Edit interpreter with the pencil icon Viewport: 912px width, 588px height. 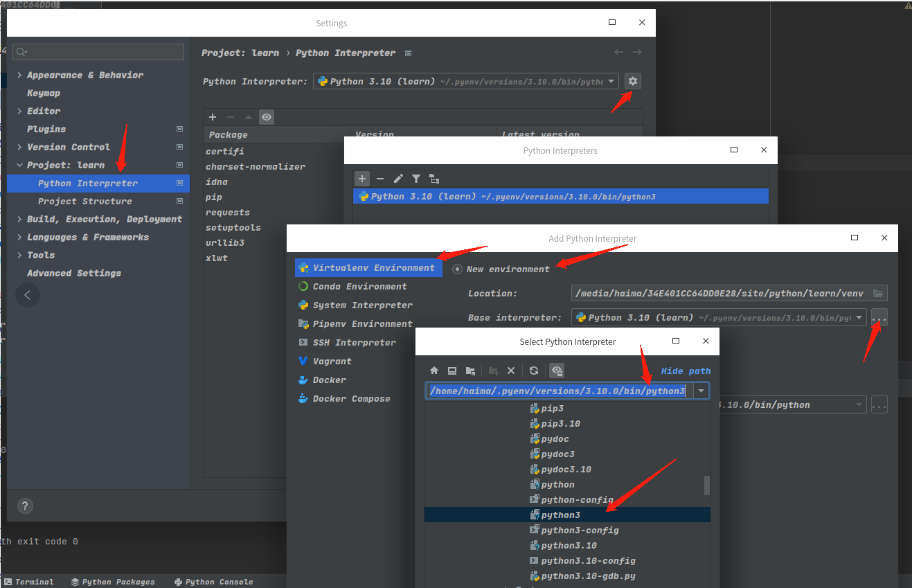(x=398, y=179)
